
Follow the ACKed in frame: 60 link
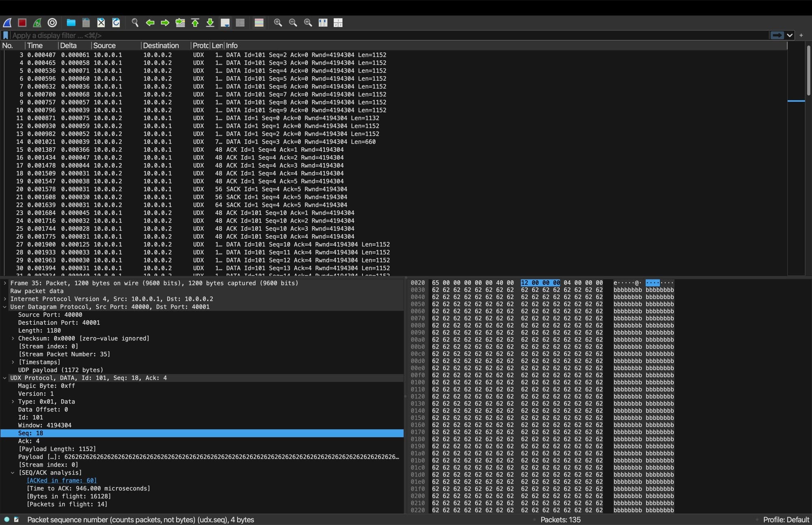[62, 480]
